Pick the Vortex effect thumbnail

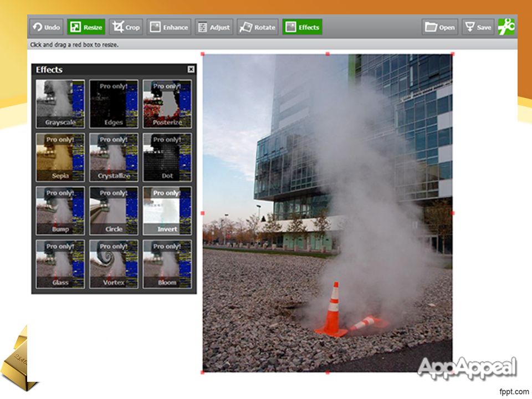[114, 264]
